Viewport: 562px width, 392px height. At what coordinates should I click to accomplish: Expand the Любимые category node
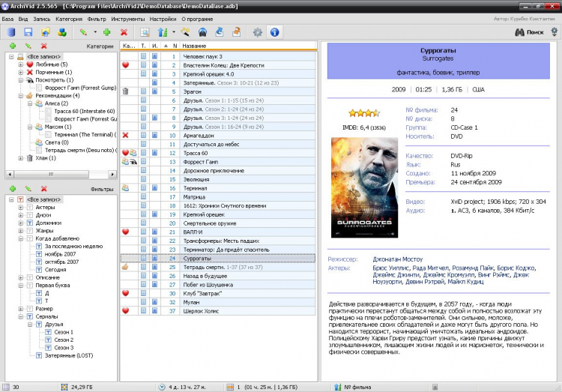coord(20,64)
